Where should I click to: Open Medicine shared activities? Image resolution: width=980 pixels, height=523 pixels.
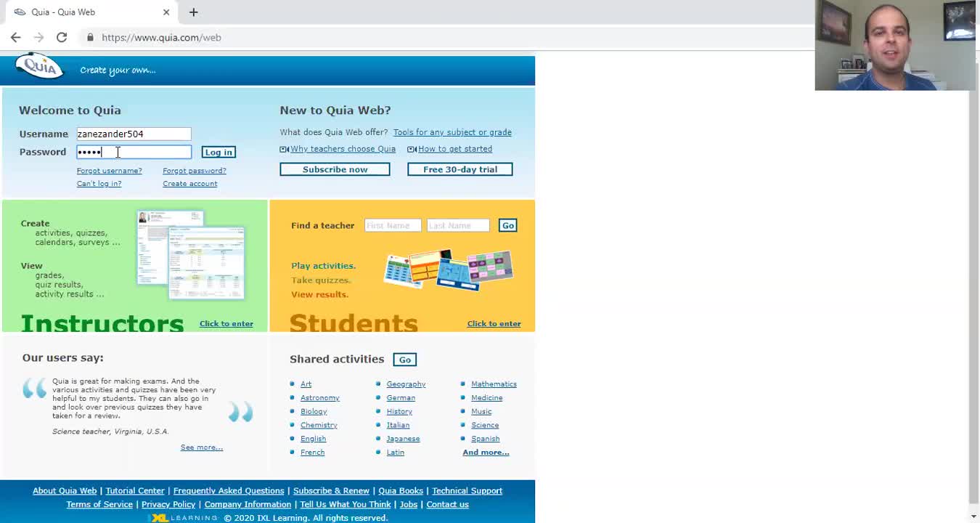(486, 398)
